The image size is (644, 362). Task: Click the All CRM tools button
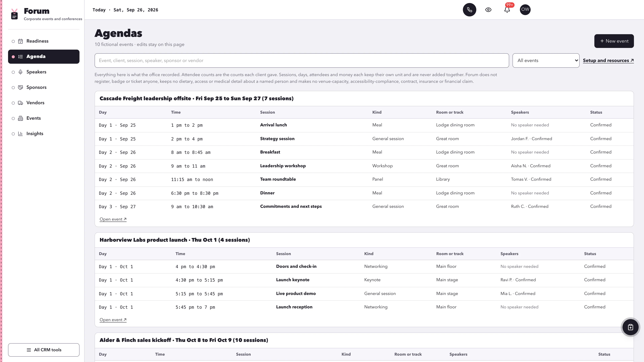coord(44,350)
